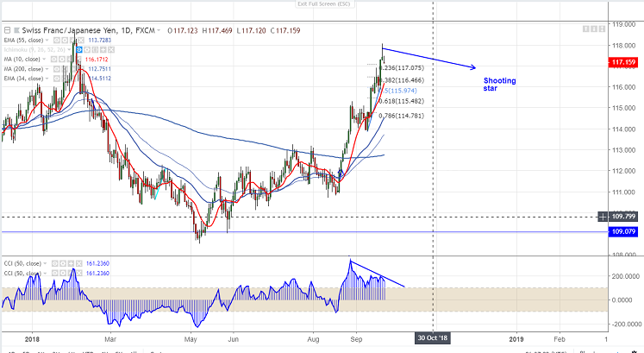
Task: Remove the first CCI (50, close) indicator
Action: [x=78, y=263]
